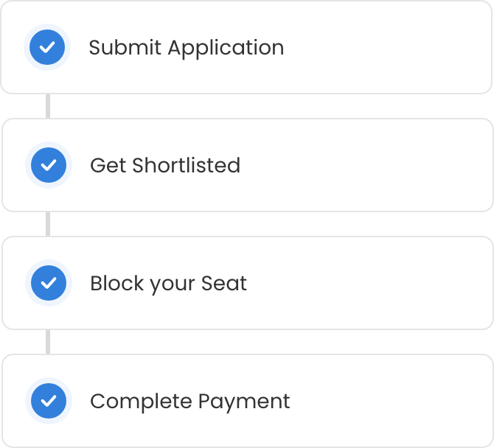Click empty area of Get Shortlisted card

(388, 165)
